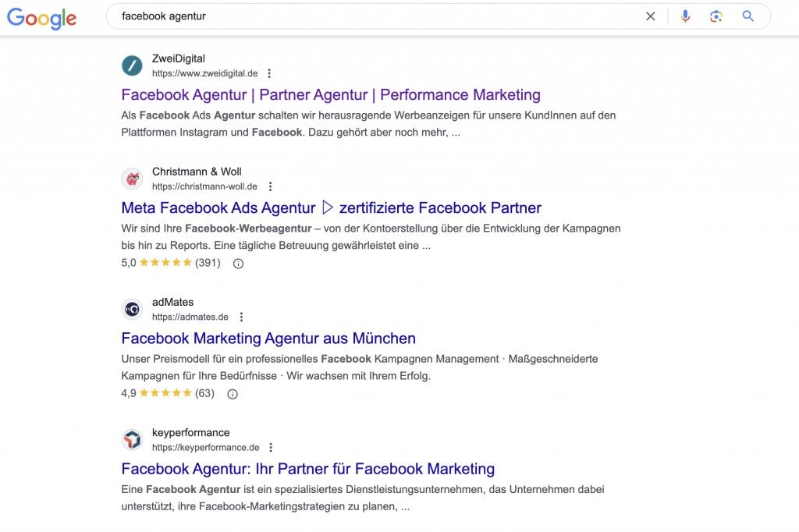Show rating info for Christmann & Woll

pos(239,264)
